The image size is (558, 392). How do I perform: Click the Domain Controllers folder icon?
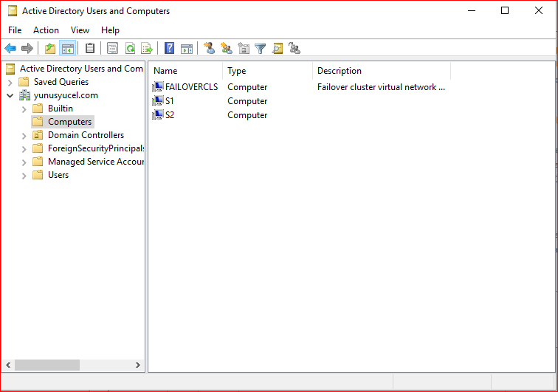pos(38,135)
